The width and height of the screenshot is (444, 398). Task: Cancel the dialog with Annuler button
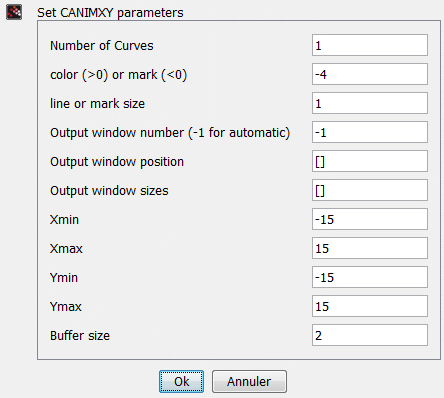click(249, 381)
